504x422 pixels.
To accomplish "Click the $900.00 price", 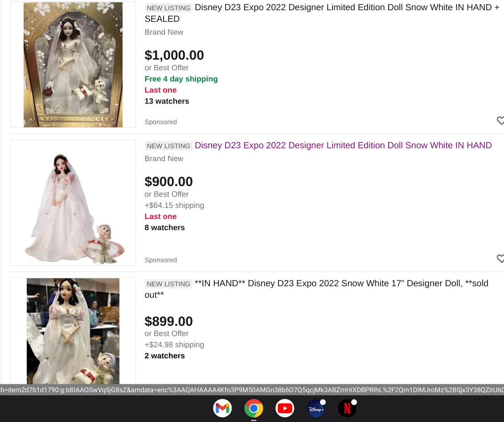I will (169, 182).
